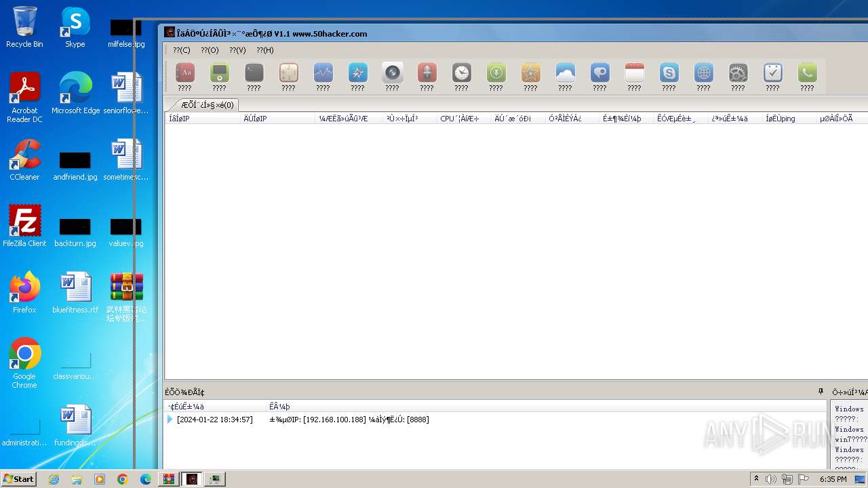Viewport: 868px width, 488px height.
Task: Click the camera lens toolbar icon
Action: coord(392,73)
